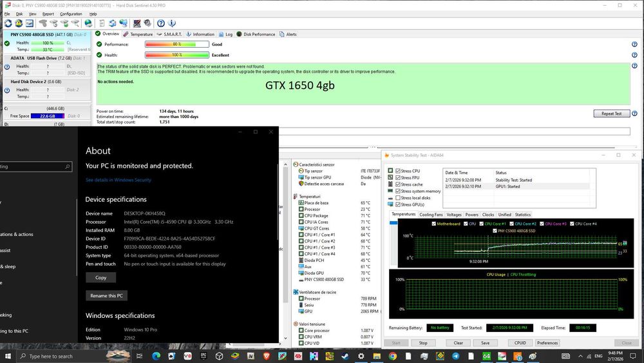Image resolution: width=644 pixels, height=363 pixels.
Task: Switch to Temperature tab in Hard Disk Sentinel
Action: point(138,34)
